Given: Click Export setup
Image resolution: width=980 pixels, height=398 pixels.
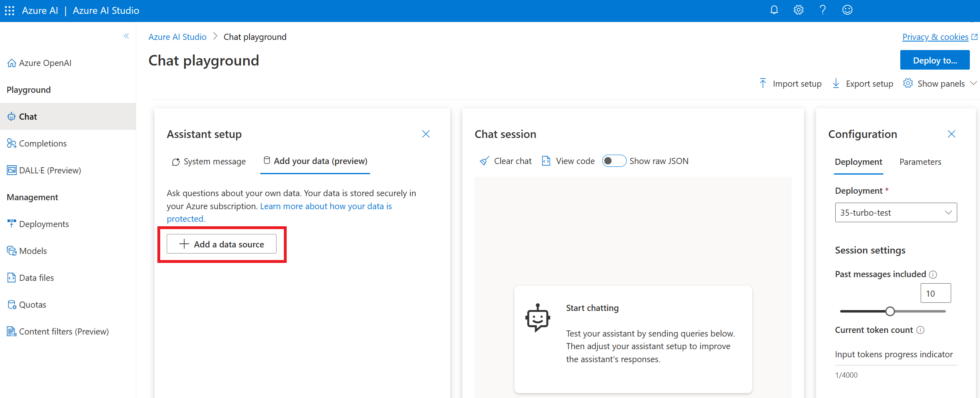Looking at the screenshot, I should point(862,83).
